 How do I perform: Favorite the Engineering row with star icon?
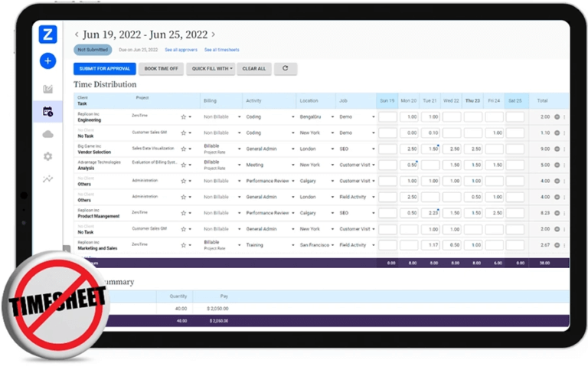(x=183, y=117)
